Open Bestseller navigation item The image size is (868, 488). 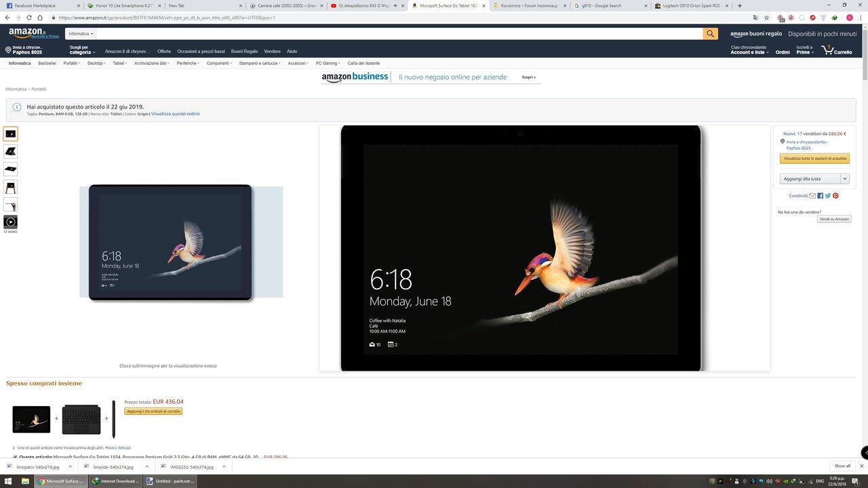pyautogui.click(x=47, y=63)
